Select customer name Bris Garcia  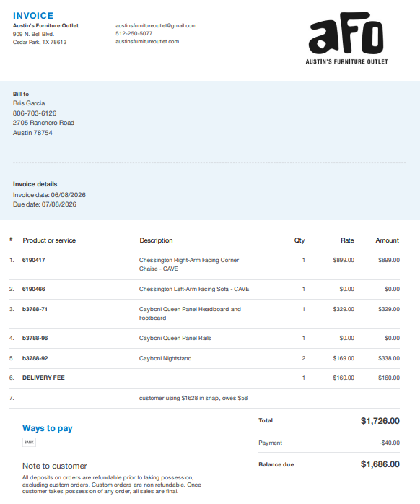(x=29, y=103)
